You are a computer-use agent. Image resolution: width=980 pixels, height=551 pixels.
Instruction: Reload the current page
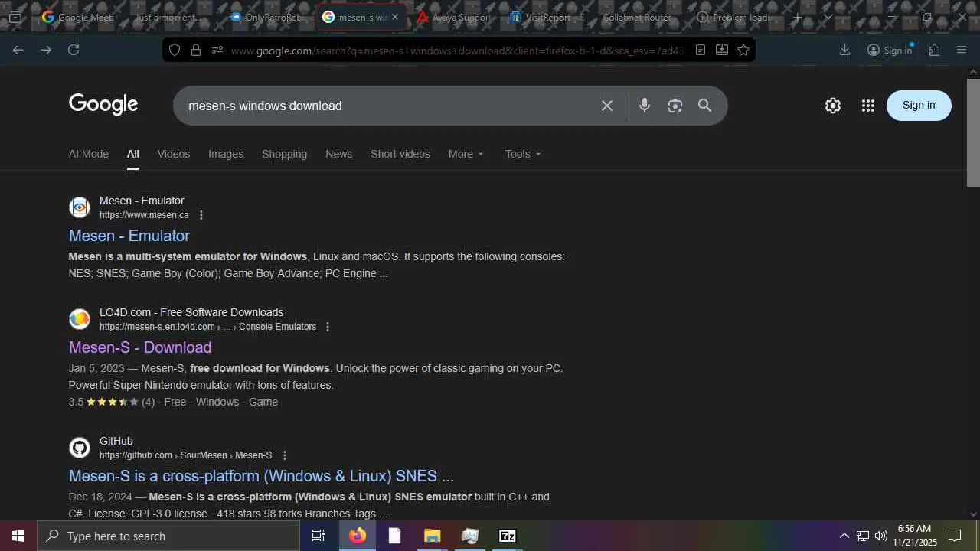click(73, 50)
